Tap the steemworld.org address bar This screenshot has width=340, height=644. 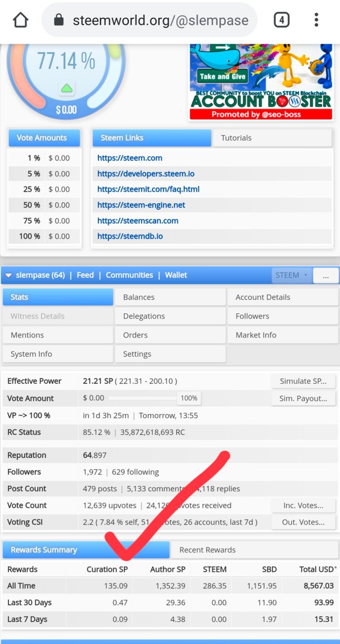[x=149, y=21]
